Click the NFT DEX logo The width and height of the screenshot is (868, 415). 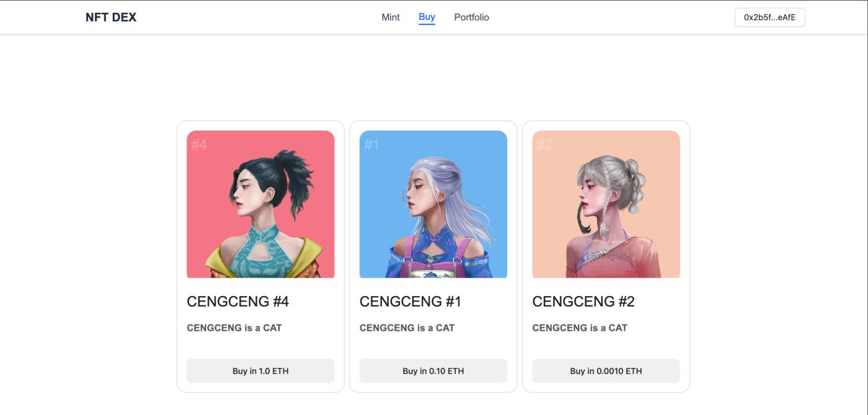pyautogui.click(x=111, y=17)
